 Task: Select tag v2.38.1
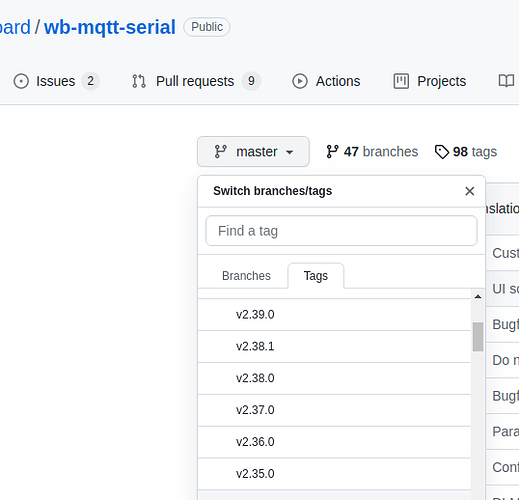(x=334, y=346)
